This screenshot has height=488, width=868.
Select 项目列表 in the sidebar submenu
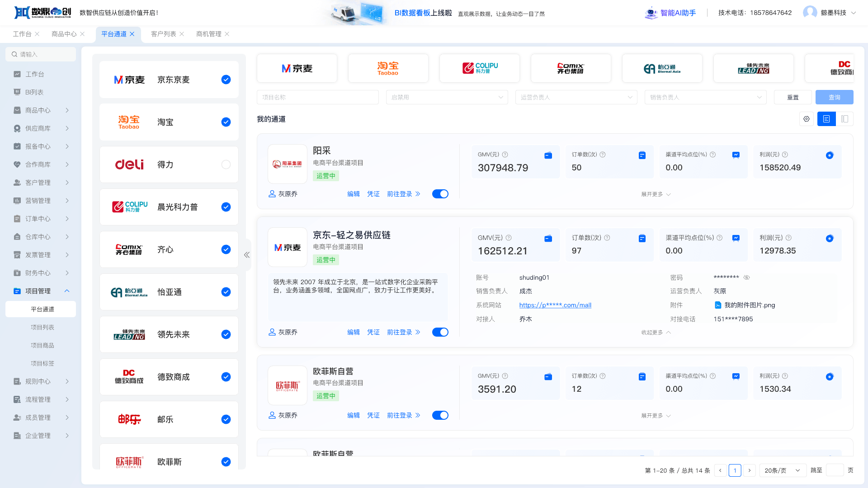42,327
